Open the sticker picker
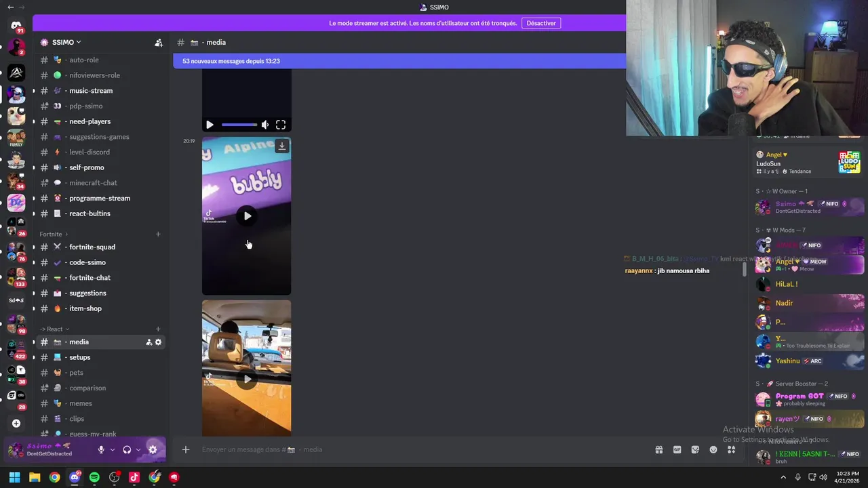The width and height of the screenshot is (868, 488). [x=695, y=449]
